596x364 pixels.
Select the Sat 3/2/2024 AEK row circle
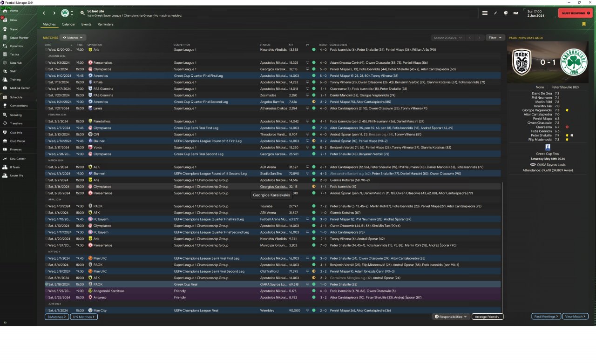point(47,167)
